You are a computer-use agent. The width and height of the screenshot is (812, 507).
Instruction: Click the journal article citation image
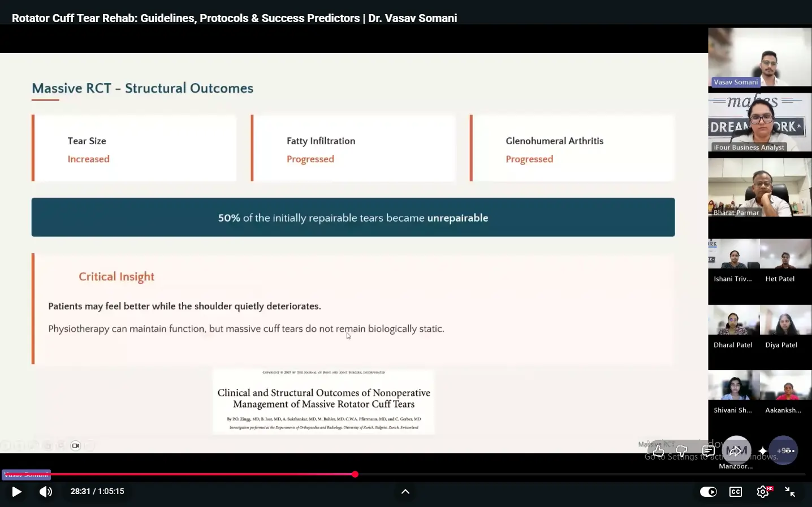tap(324, 401)
